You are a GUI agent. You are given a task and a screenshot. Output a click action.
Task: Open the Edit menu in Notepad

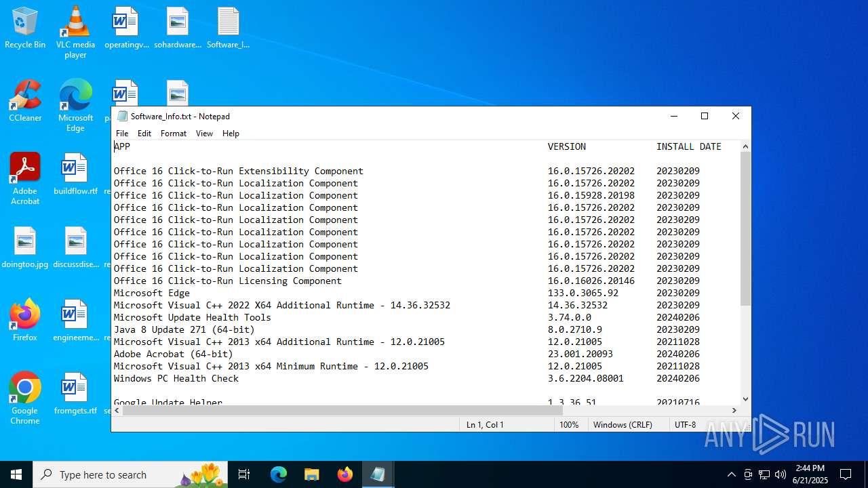[144, 134]
